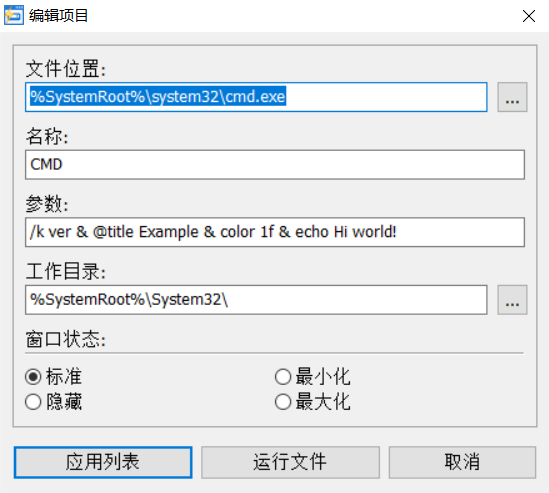Click the 文件位置 path input field
Image resolution: width=549 pixels, height=493 pixels.
[x=256, y=97]
